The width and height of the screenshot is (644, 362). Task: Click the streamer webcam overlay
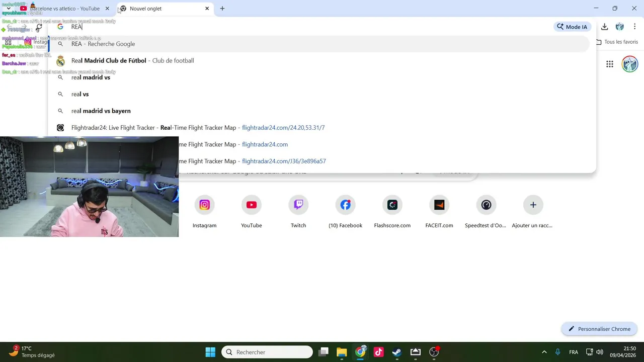pos(89,187)
